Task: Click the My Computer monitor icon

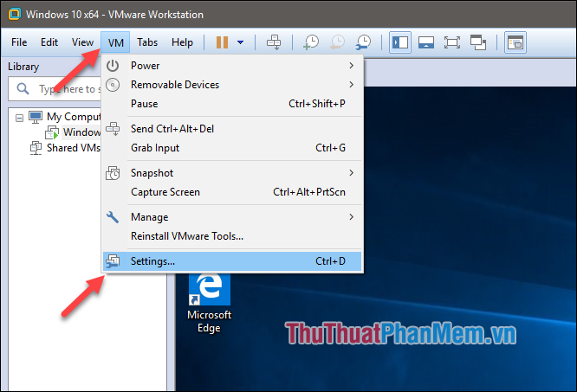Action: click(36, 117)
